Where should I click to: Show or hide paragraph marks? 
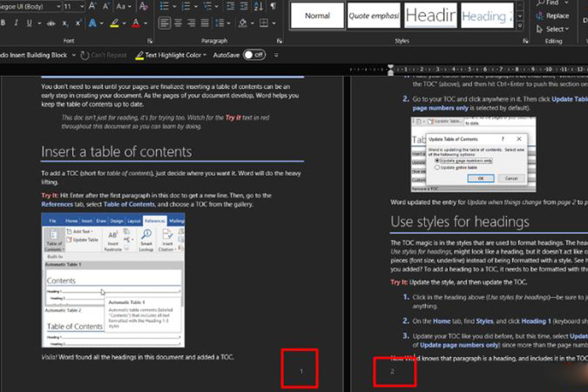pos(273,6)
